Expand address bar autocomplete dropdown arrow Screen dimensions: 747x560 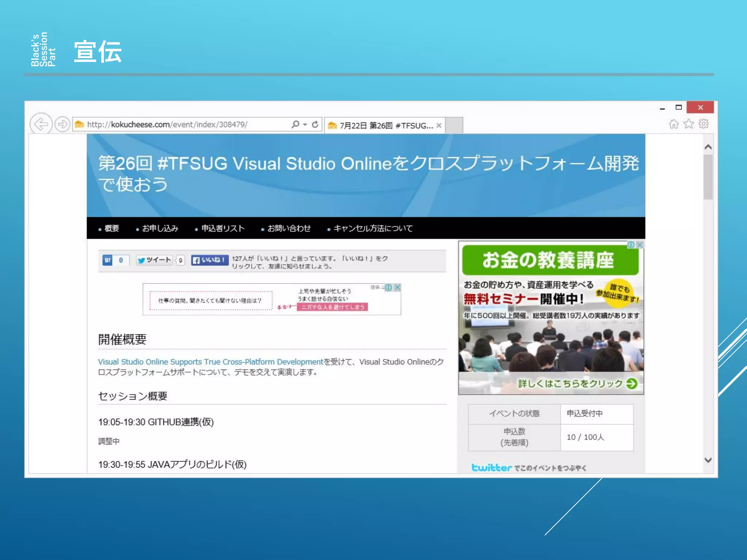pos(305,125)
